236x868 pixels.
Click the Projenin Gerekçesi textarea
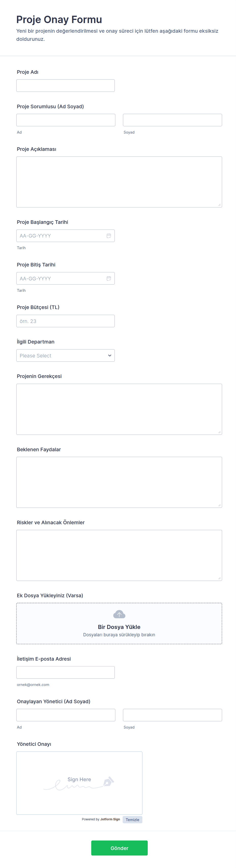pyautogui.click(x=119, y=409)
